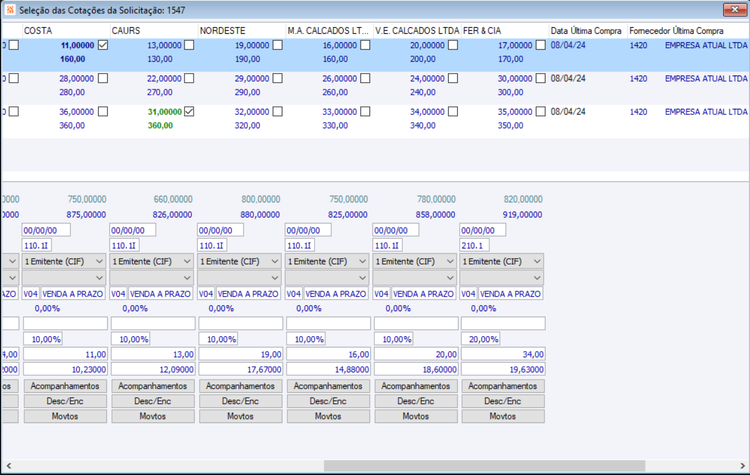Expand empty dropdown under NORDESTE freight selector
Image resolution: width=750 pixels, height=475 pixels.
point(239,277)
